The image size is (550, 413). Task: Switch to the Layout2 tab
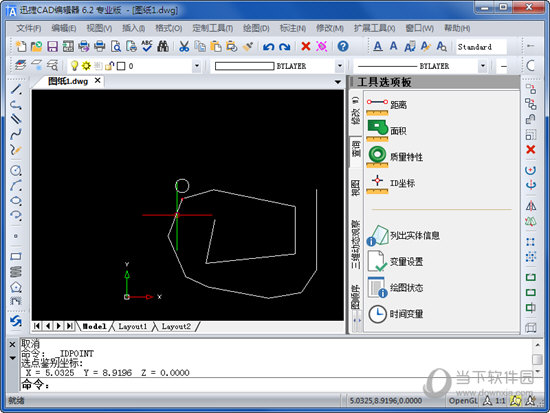point(176,326)
